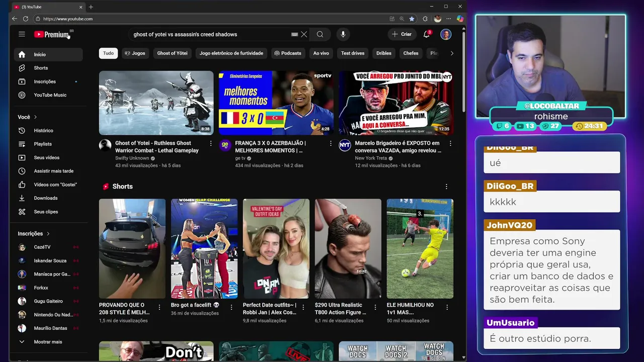Play the França 3 x 0 melhores momentos thumbnail
The image size is (644, 362).
click(x=276, y=103)
